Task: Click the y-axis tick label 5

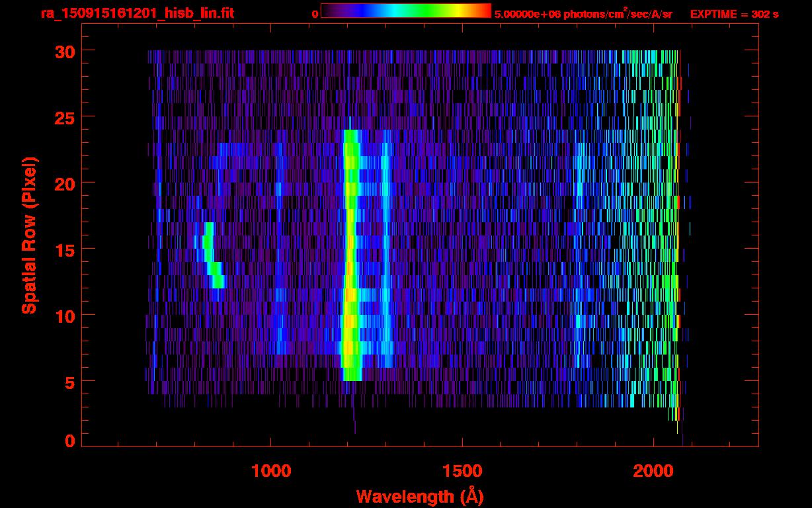Action: (x=69, y=382)
